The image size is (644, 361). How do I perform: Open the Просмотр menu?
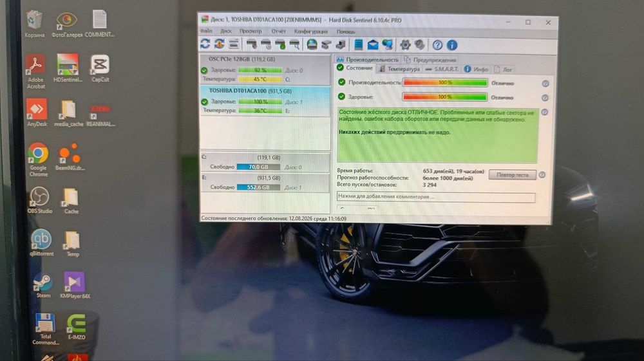[251, 31]
